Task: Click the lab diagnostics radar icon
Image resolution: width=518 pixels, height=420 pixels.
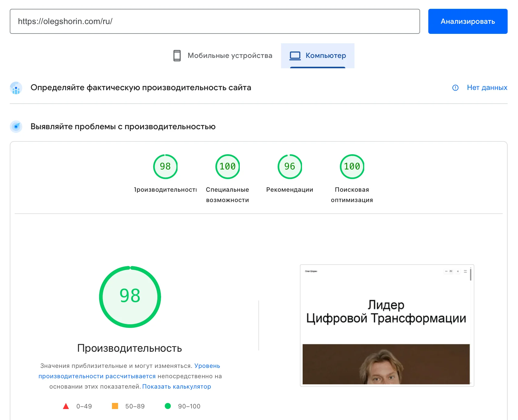Action: tap(16, 126)
